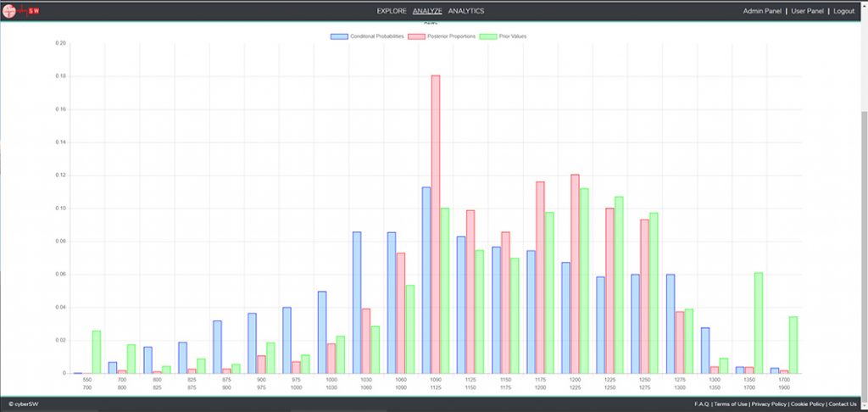Go to the ANALYTICS page

466,11
